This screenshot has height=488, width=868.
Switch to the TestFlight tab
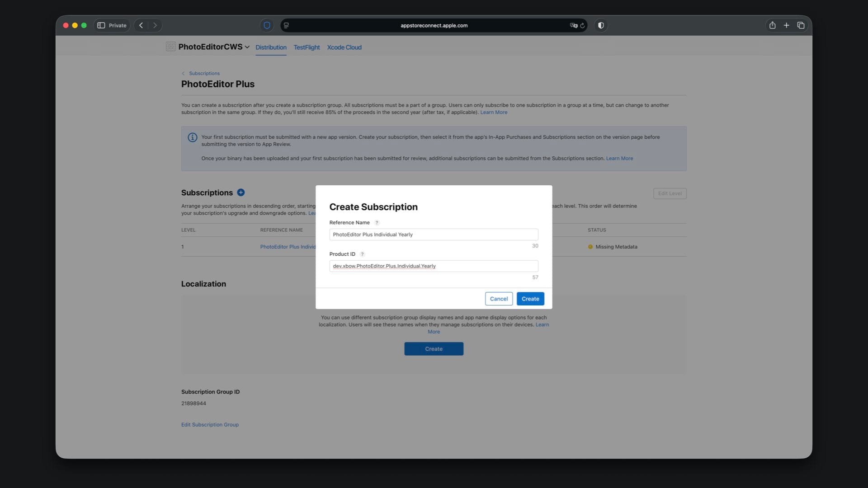[307, 47]
